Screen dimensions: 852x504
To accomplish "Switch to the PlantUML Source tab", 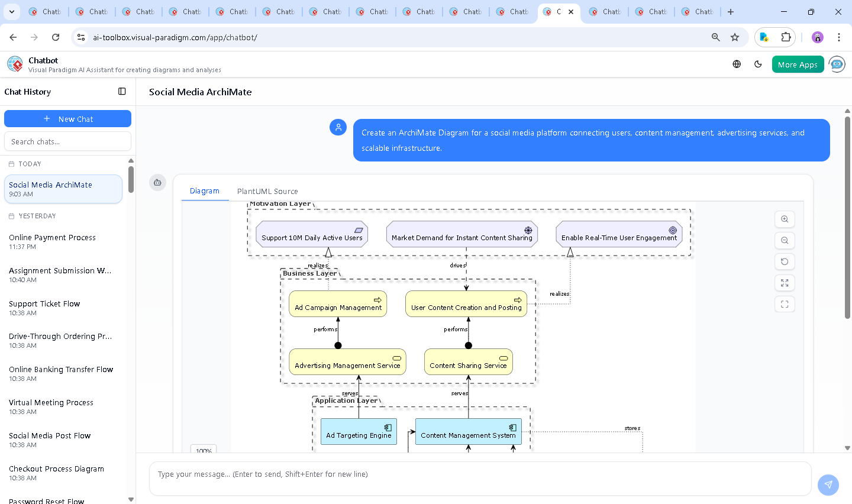I will pos(267,191).
